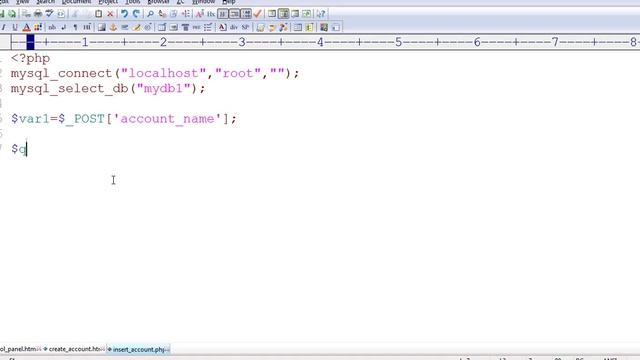Place cursor in mysql_connect line
Image resolution: width=640 pixels, height=360 pixels.
[155, 73]
